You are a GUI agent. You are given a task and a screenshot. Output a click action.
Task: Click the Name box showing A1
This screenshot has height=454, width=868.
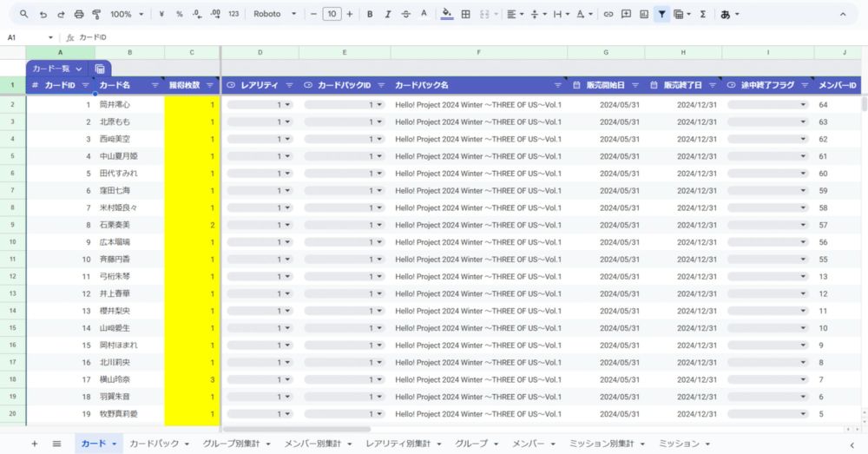coord(29,37)
